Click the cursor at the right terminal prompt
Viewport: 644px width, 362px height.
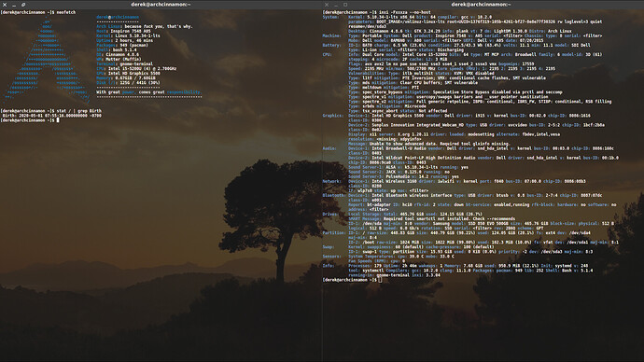pos(380,280)
